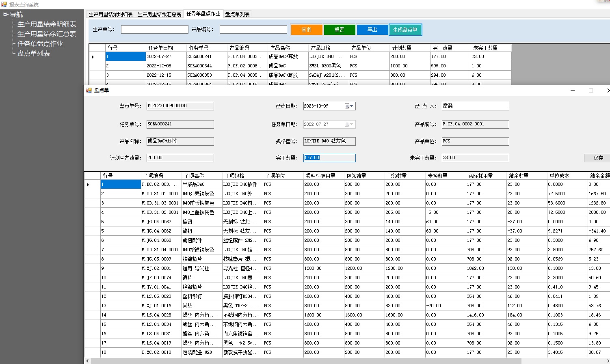Click the 产品编号 field P.CP.04.0002.0001
Screen dimensions: 610x364
475,124
